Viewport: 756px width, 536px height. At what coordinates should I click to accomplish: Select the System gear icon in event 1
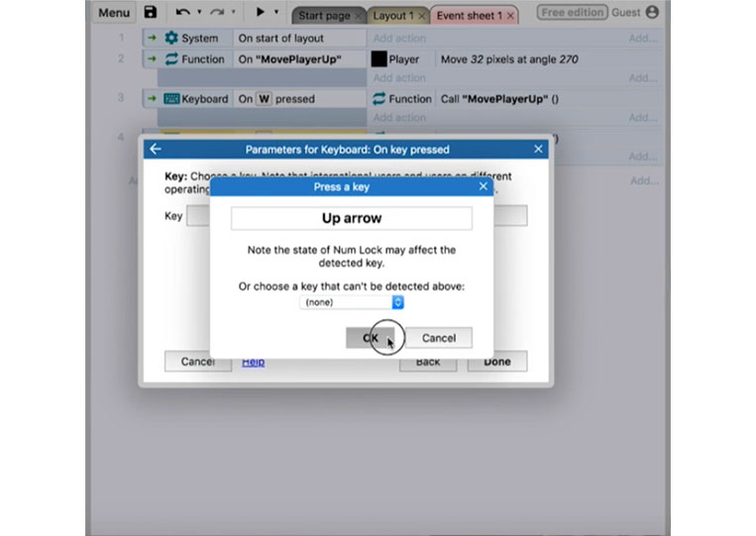[x=171, y=38]
